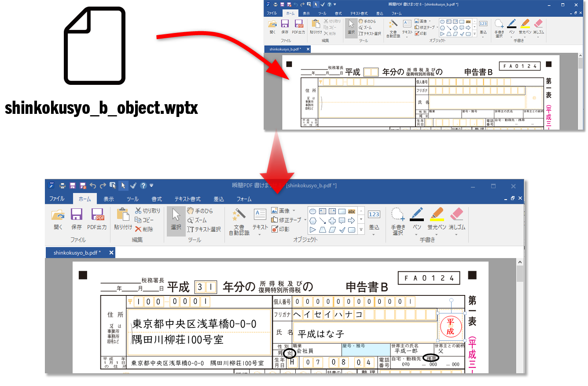588x386 pixels.
Task: Open ペン dropdown arrow in larger window
Action: (x=416, y=234)
